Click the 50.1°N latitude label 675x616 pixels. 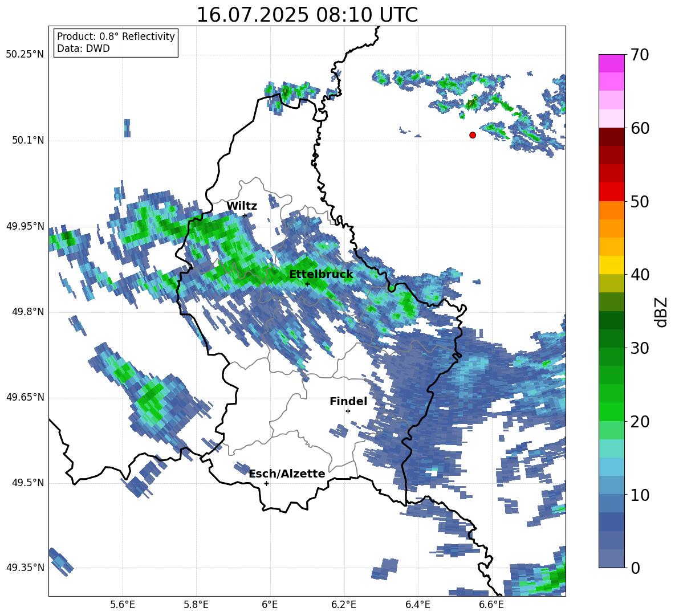[27, 140]
